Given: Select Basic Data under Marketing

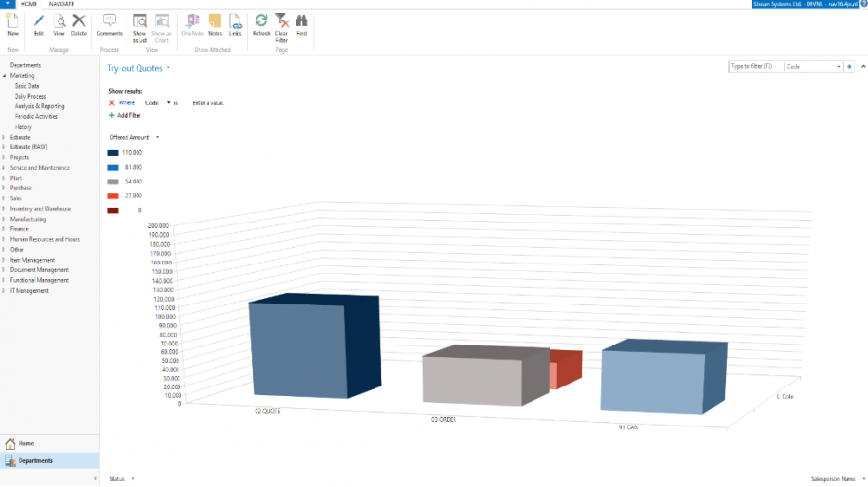Looking at the screenshot, I should [x=26, y=86].
